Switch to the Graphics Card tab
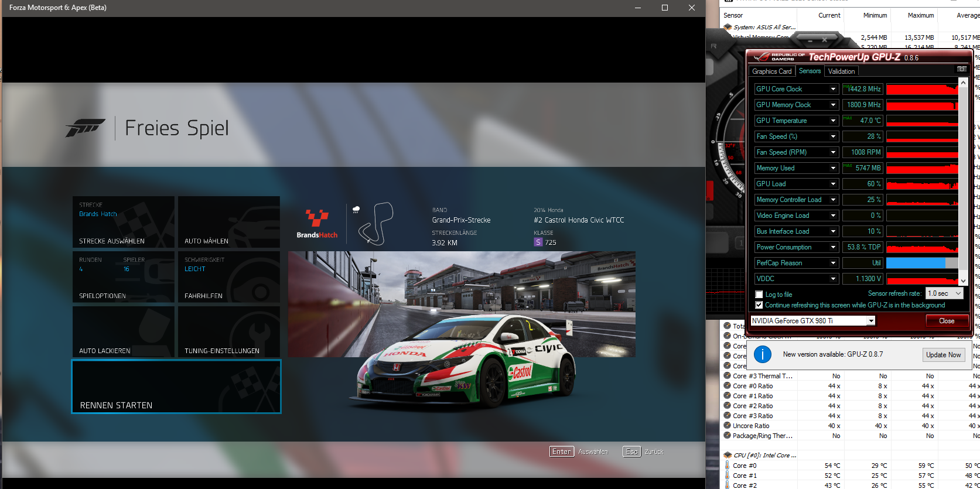This screenshot has height=489, width=980. 771,71
